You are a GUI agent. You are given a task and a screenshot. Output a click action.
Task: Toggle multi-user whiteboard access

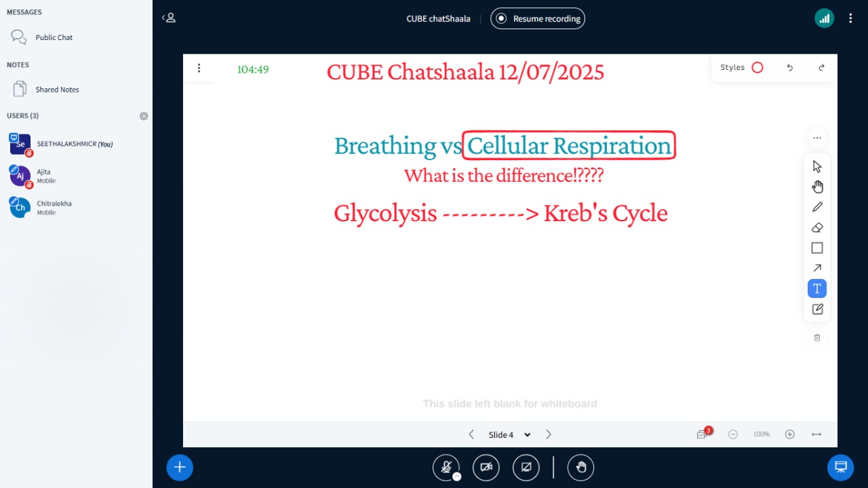click(703, 434)
